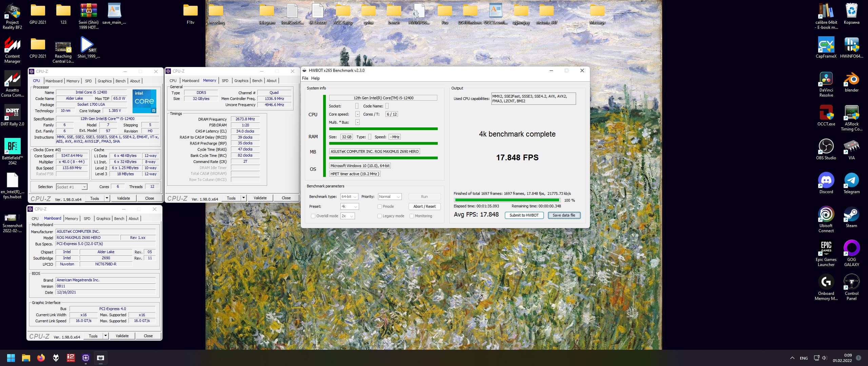The height and width of the screenshot is (366, 868).
Task: Open GOG GALAXY
Action: point(852,253)
